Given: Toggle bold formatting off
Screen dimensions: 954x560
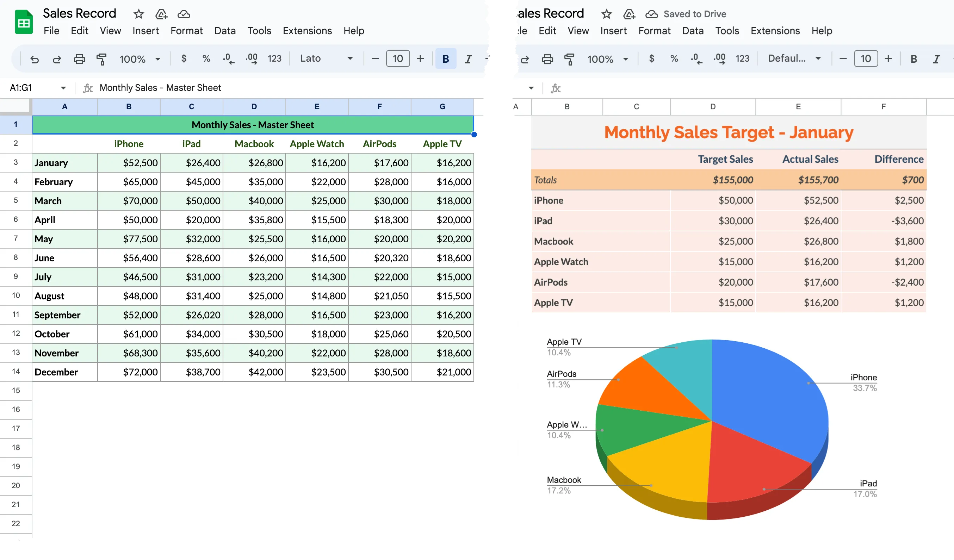Looking at the screenshot, I should [445, 59].
